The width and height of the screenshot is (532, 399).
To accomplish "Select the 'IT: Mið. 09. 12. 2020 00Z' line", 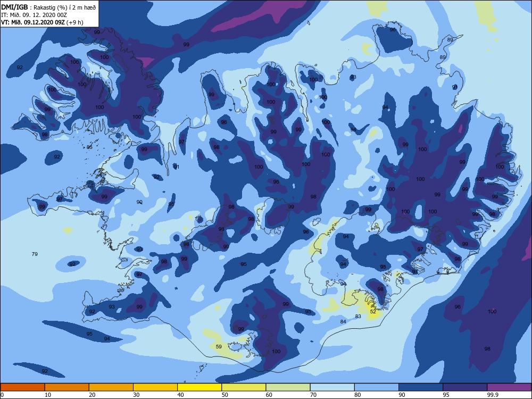I will tap(34, 15).
